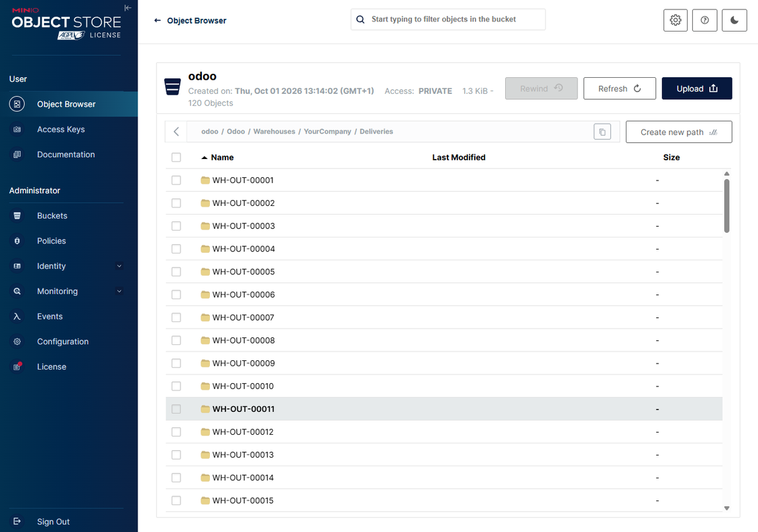Check the box for WH-OUT-00009
This screenshot has width=758, height=532.
(x=176, y=363)
